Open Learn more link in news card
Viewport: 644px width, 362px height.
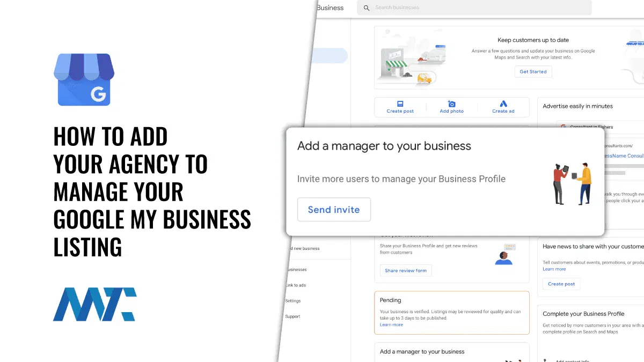[554, 269]
